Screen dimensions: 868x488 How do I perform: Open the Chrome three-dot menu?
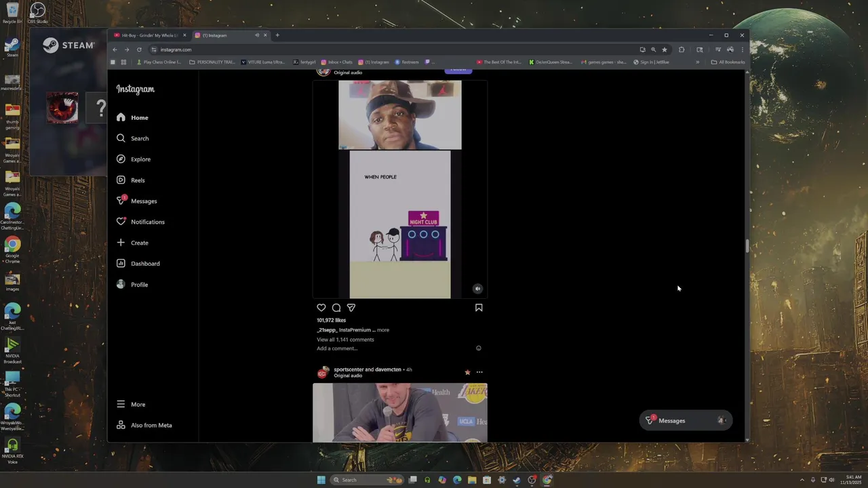[743, 49]
